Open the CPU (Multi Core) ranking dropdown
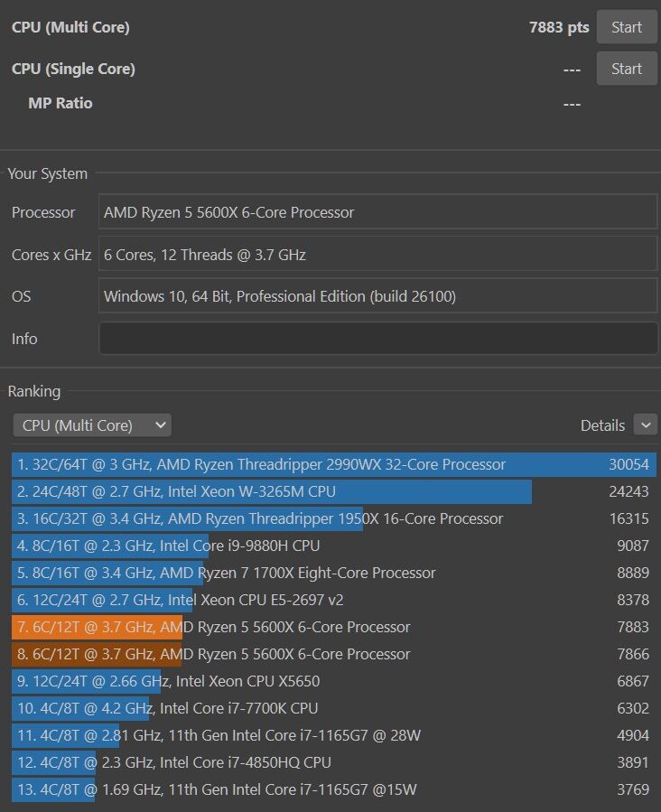 92,425
